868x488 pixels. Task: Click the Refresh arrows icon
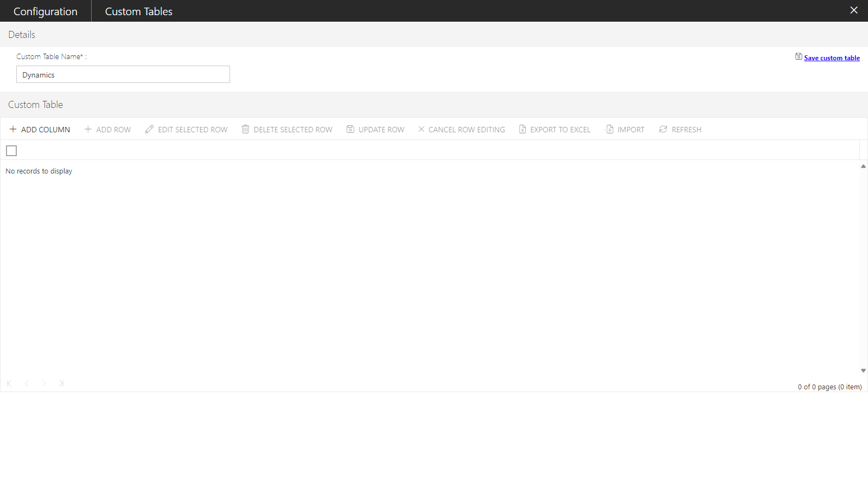[663, 129]
